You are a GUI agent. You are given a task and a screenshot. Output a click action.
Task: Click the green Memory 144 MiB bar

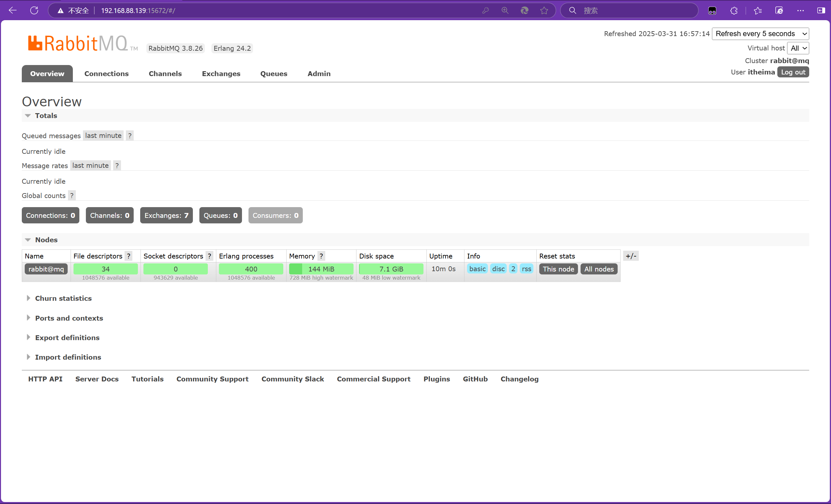click(x=321, y=269)
